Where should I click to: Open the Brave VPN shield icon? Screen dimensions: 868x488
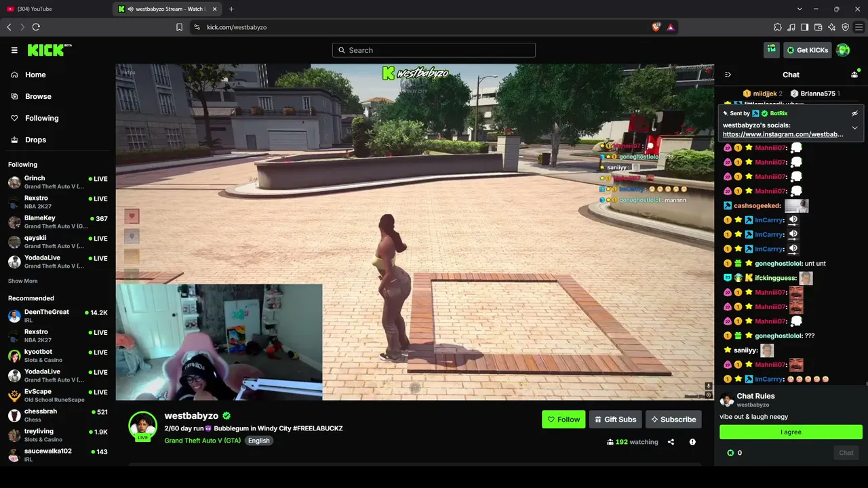pyautogui.click(x=845, y=27)
